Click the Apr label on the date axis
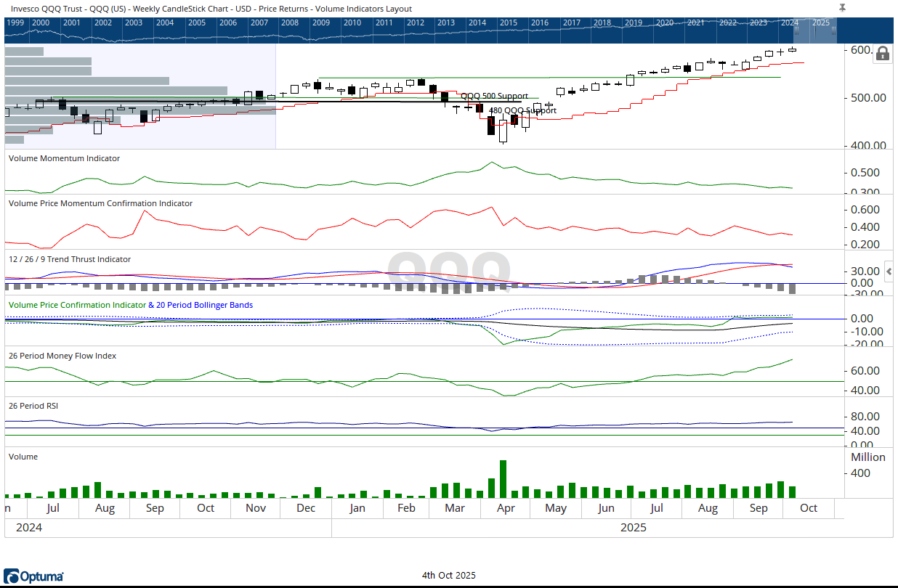The width and height of the screenshot is (898, 588). tap(505, 508)
